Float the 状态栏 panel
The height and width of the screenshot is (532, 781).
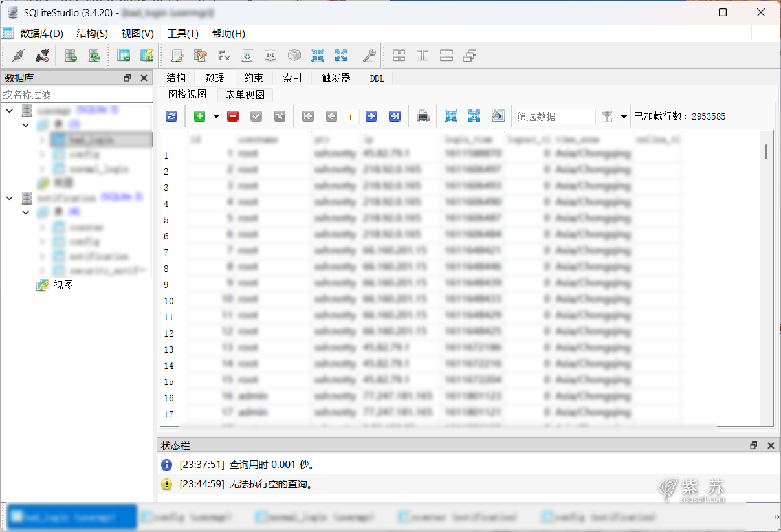click(753, 446)
